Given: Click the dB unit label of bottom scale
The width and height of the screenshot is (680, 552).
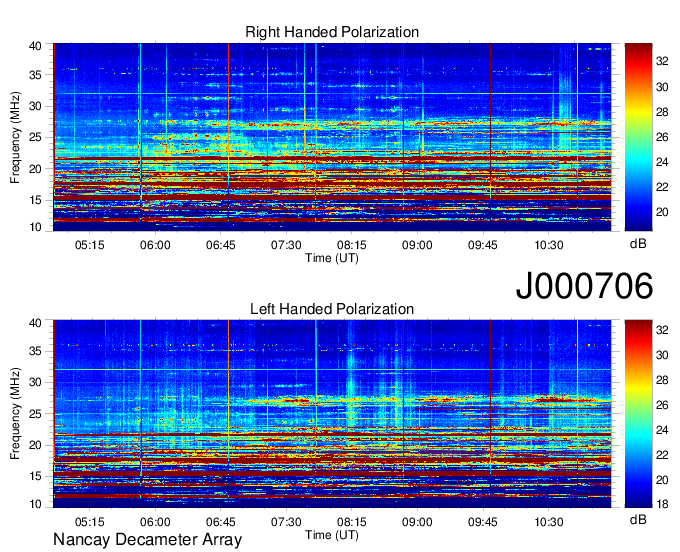Looking at the screenshot, I should click(x=638, y=520).
